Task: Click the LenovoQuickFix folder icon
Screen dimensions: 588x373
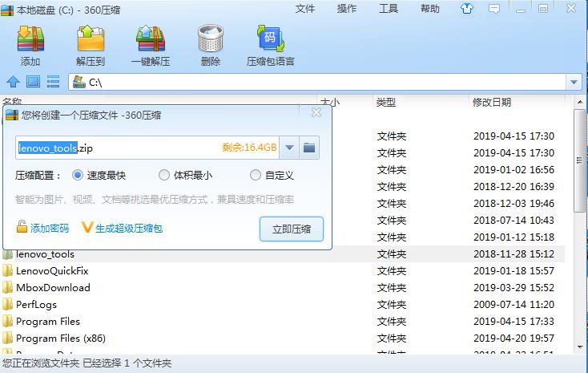Action: coord(7,271)
